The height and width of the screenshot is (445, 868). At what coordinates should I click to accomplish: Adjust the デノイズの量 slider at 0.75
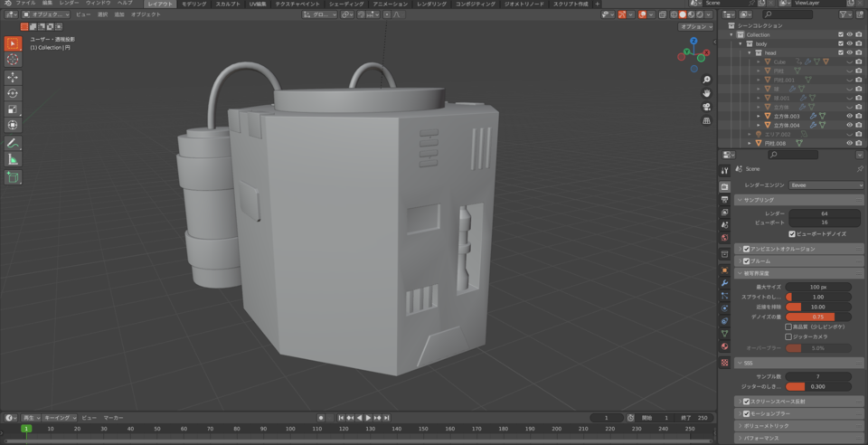click(818, 317)
